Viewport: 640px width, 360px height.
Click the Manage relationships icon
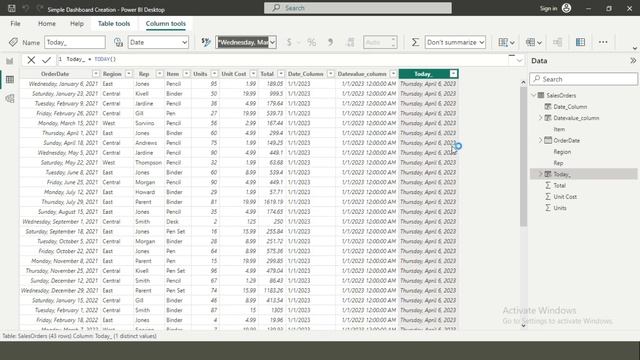[x=558, y=42]
